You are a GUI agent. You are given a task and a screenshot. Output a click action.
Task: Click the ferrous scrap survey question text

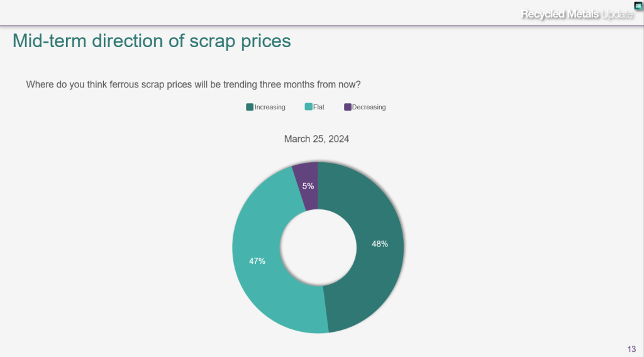(194, 84)
